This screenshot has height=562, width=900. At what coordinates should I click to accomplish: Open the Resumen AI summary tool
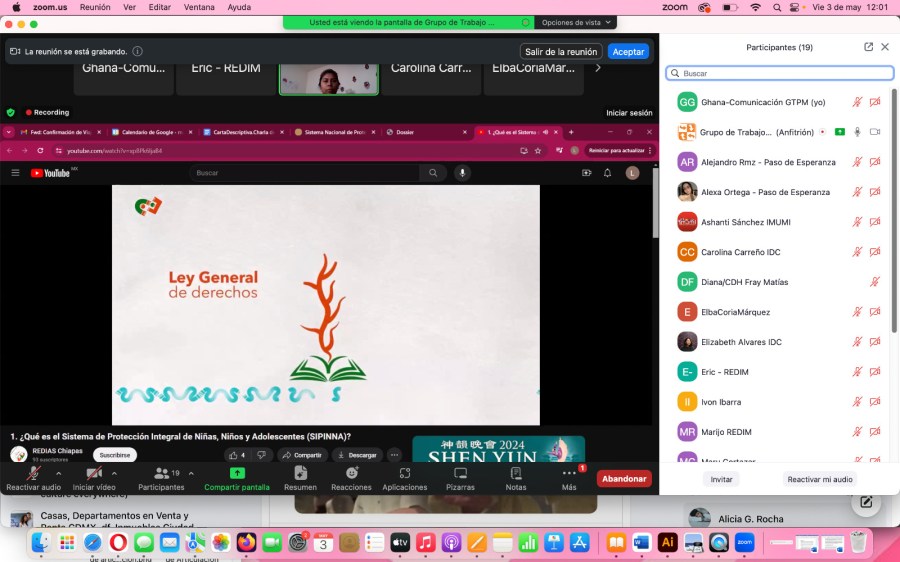[x=300, y=473]
